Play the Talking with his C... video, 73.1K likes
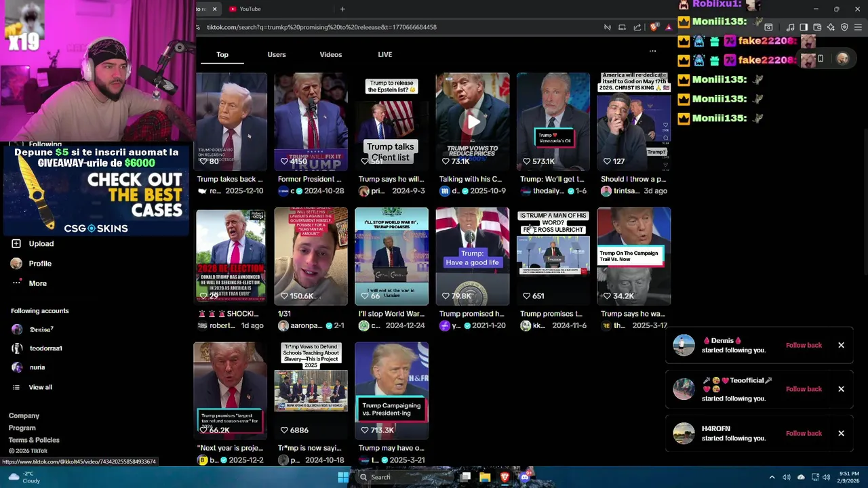868x488 pixels. pos(473,121)
